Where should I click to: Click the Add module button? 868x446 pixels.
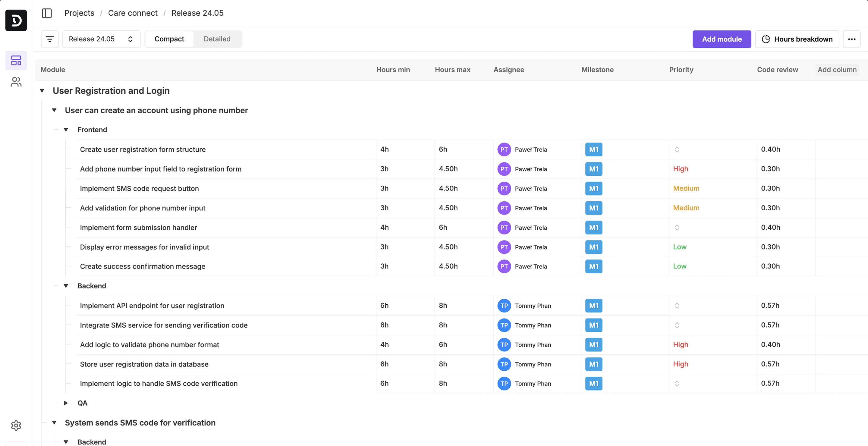[x=722, y=39]
